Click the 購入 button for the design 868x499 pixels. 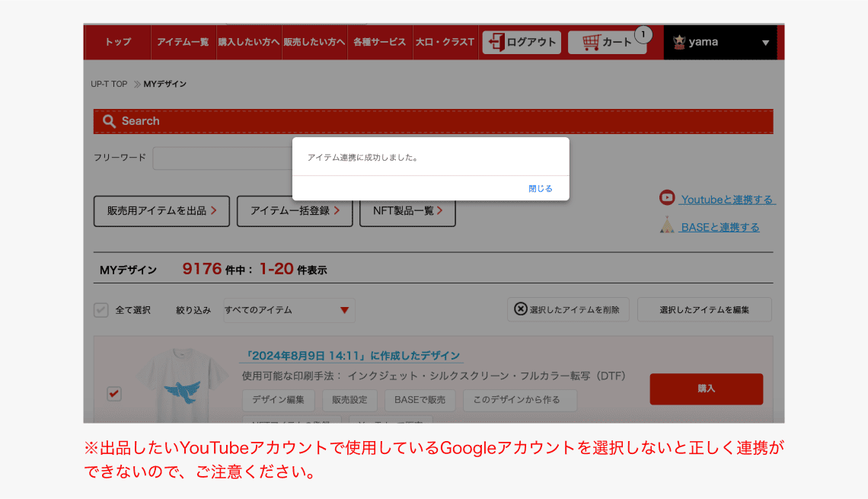pos(706,389)
